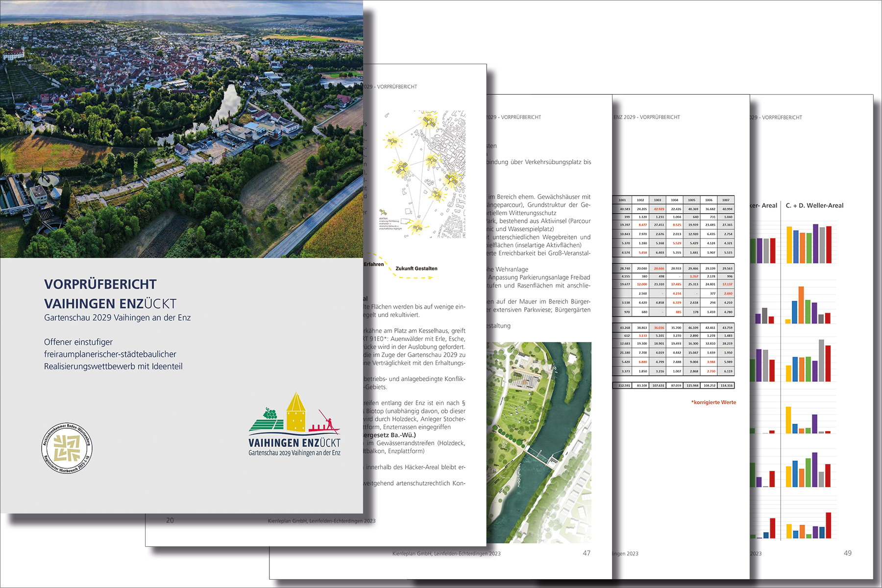Click the small satellite legend icon beside the map
This screenshot has width=882, height=588.
pos(384,213)
